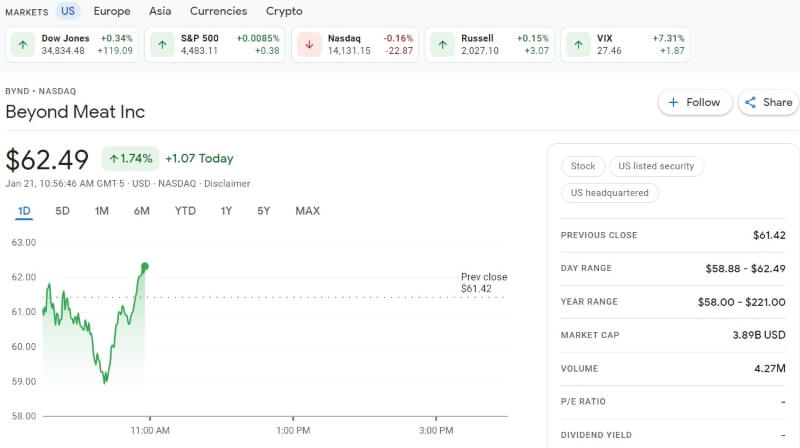Switch to the Asia markets tab

click(x=160, y=11)
